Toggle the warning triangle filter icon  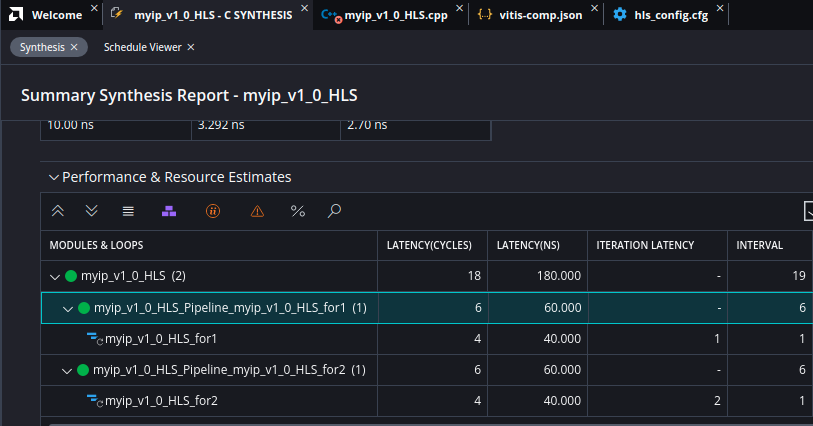[x=257, y=211]
